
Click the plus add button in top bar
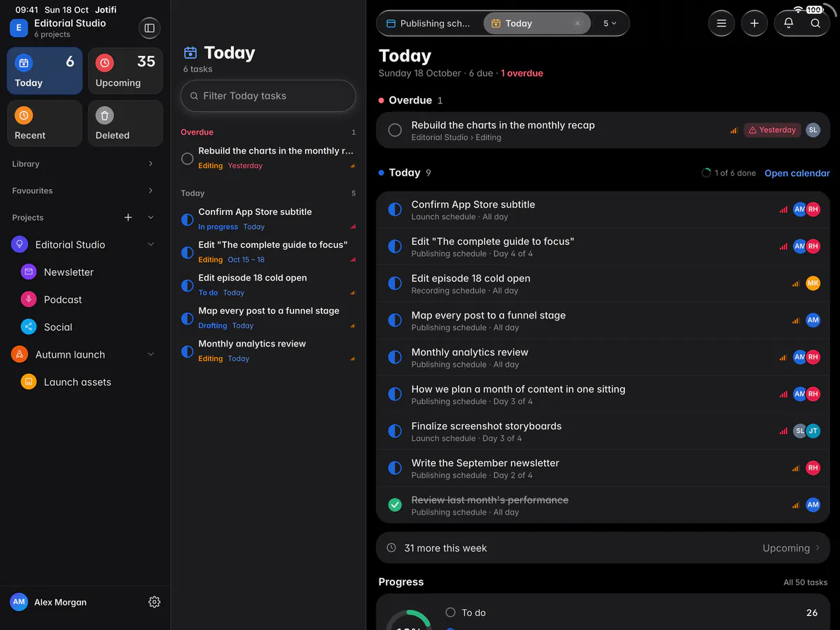(754, 23)
